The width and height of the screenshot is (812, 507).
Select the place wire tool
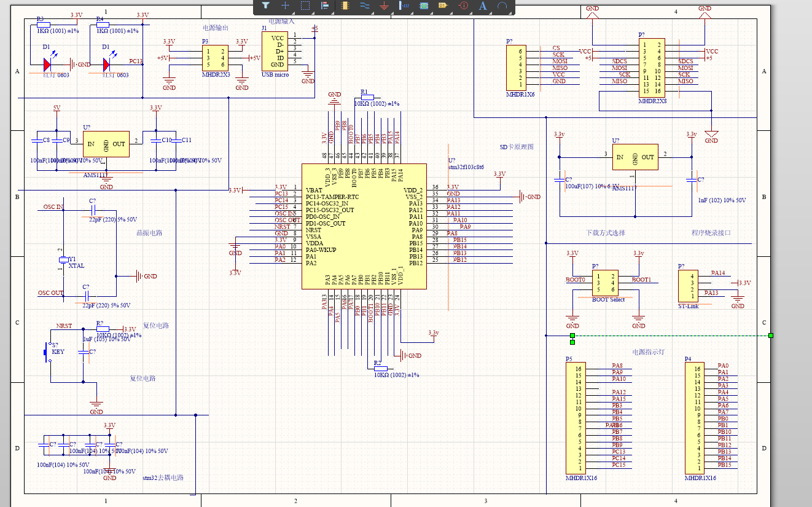pyautogui.click(x=364, y=6)
